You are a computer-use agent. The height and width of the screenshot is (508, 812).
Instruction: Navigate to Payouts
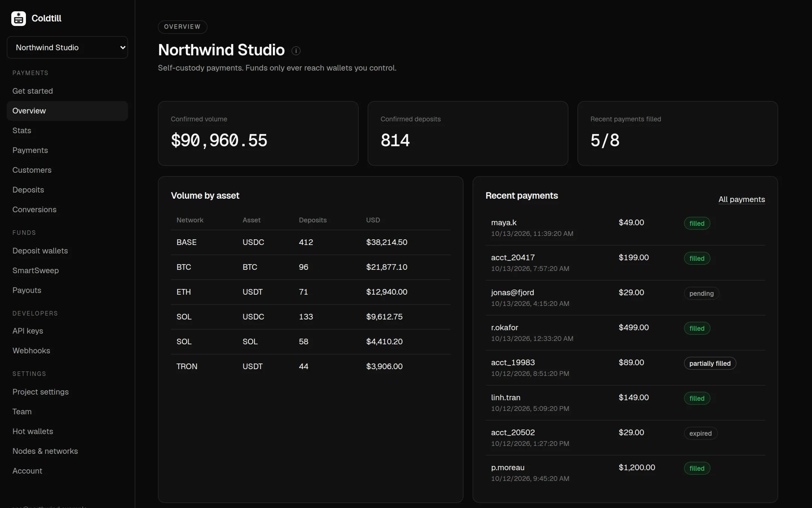click(67, 290)
